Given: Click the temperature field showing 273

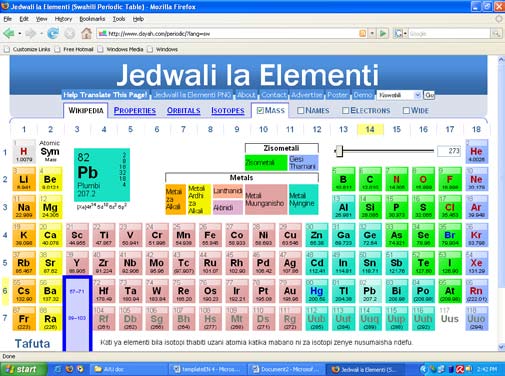Looking at the screenshot, I should [449, 151].
